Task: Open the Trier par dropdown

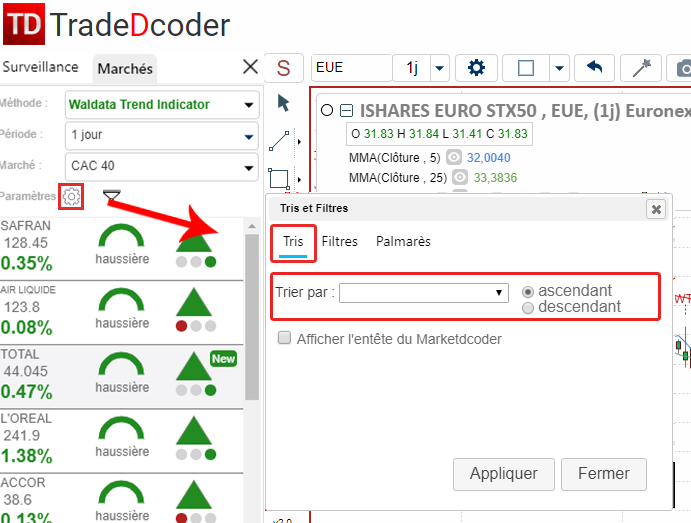Action: (x=424, y=293)
